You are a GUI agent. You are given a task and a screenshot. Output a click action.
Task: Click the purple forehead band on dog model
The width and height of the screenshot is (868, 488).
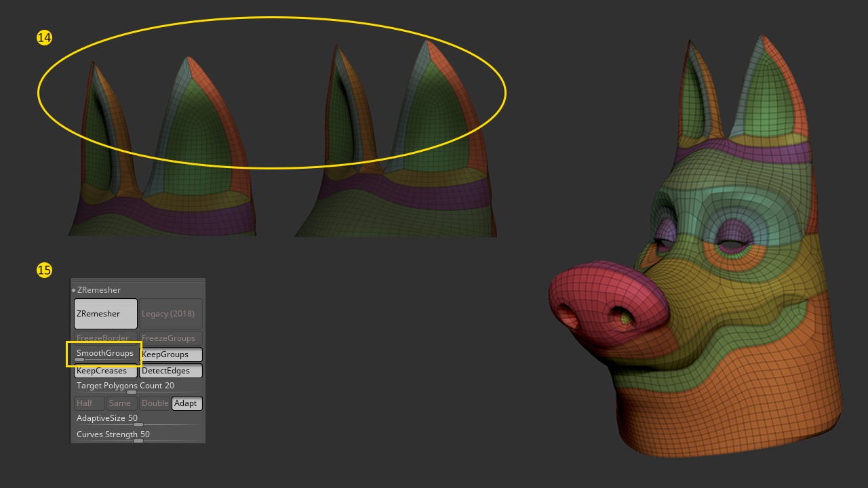click(746, 151)
